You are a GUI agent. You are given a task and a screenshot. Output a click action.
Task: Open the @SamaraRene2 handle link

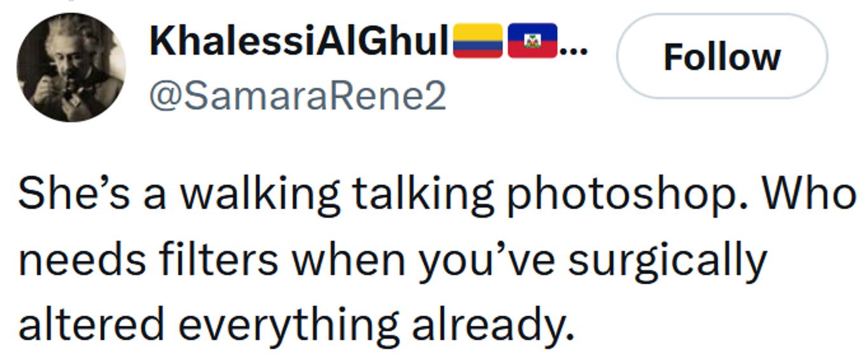297,97
